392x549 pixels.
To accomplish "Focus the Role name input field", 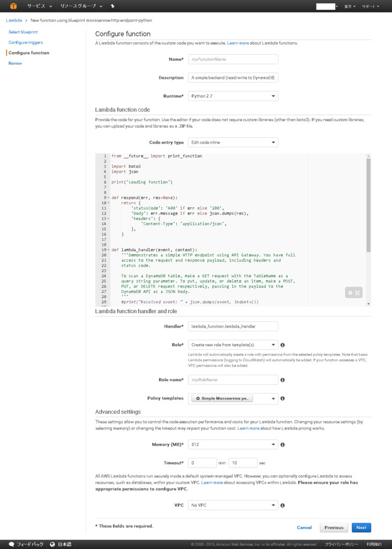I will tap(233, 380).
